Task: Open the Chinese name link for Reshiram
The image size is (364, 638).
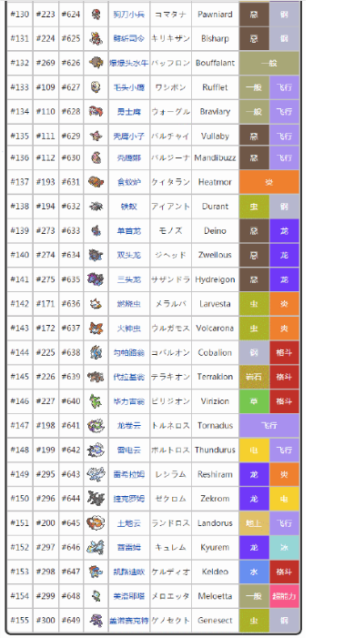Action: (x=129, y=474)
